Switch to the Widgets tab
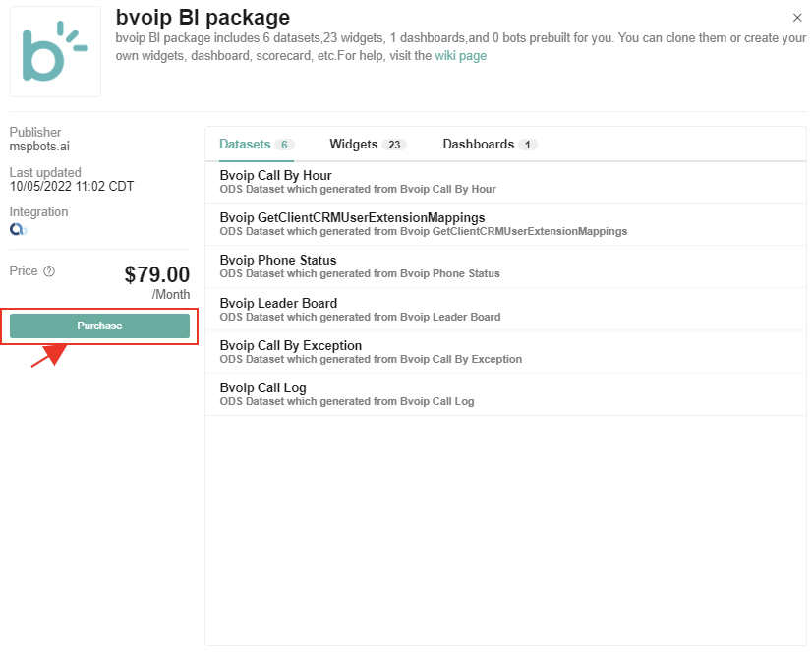The width and height of the screenshot is (812, 652). click(x=354, y=144)
